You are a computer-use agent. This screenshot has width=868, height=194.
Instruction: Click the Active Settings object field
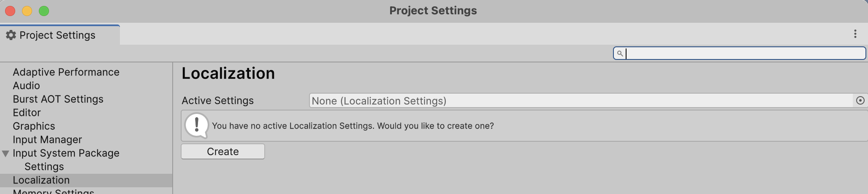[x=581, y=101]
